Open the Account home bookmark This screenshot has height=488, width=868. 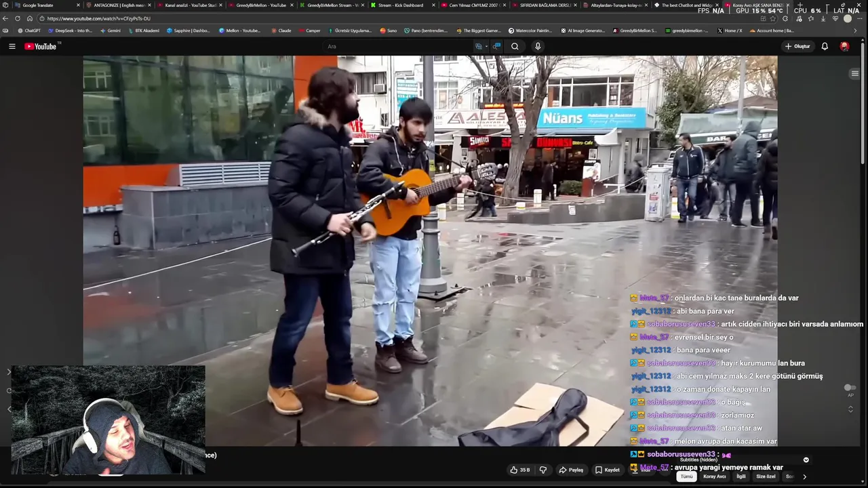pos(772,30)
